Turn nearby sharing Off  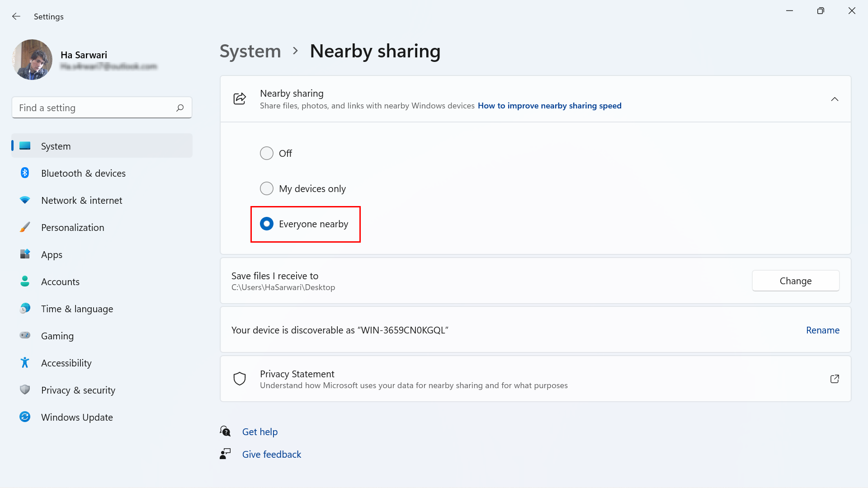pyautogui.click(x=267, y=153)
